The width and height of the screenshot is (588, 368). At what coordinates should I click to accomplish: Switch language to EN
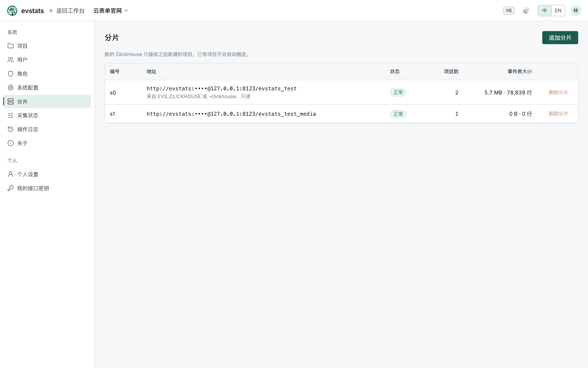558,11
